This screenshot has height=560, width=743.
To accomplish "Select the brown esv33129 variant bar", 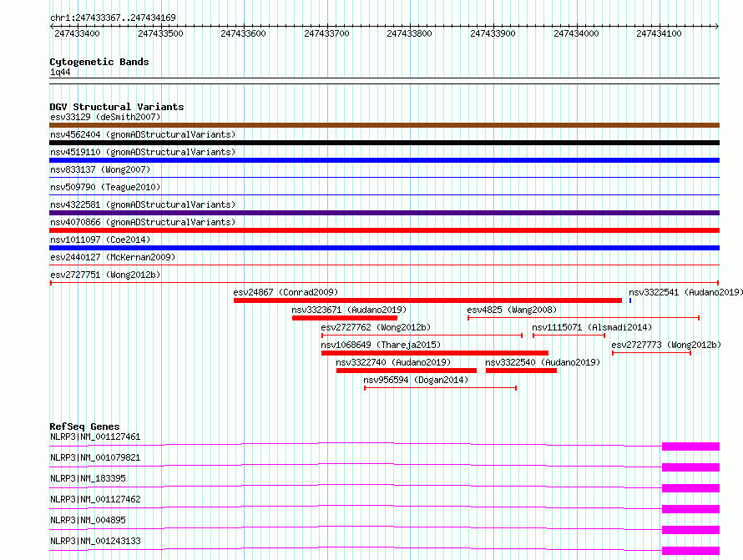I will (x=384, y=125).
